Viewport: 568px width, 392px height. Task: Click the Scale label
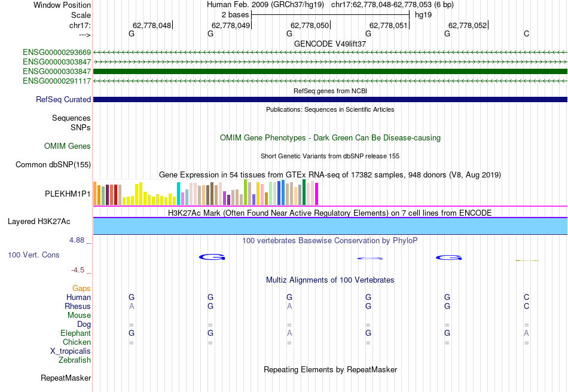(81, 15)
